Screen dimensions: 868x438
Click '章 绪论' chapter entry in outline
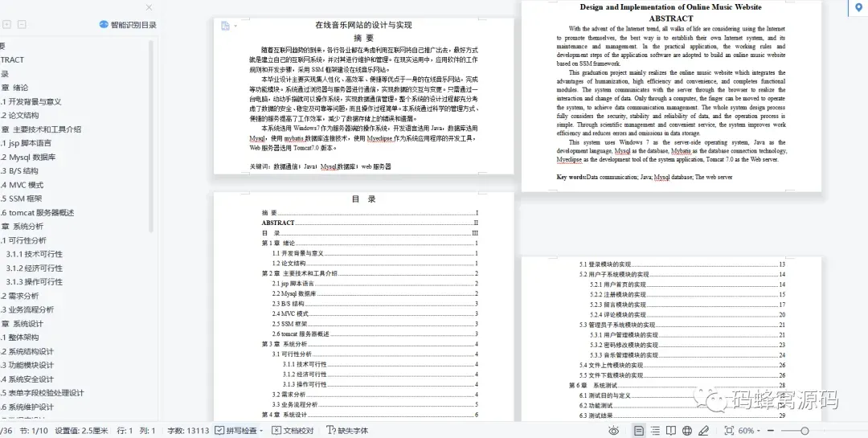14,88
